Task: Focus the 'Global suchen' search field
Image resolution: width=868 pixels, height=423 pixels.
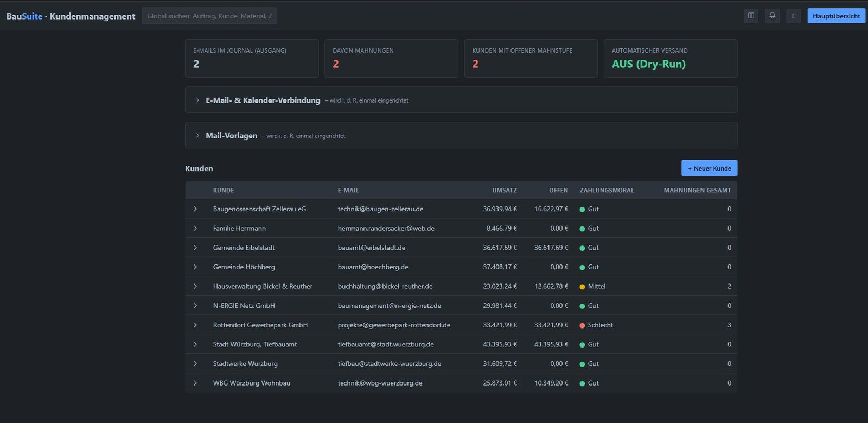Action: pos(209,16)
